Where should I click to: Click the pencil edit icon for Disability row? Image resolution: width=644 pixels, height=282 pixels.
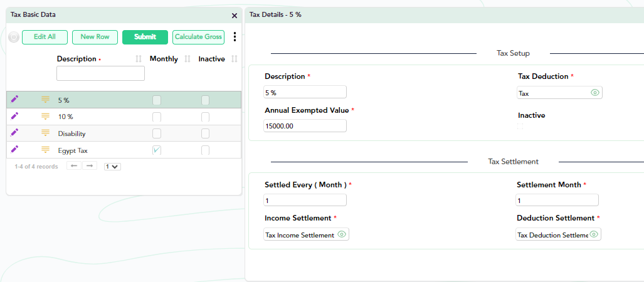14,132
